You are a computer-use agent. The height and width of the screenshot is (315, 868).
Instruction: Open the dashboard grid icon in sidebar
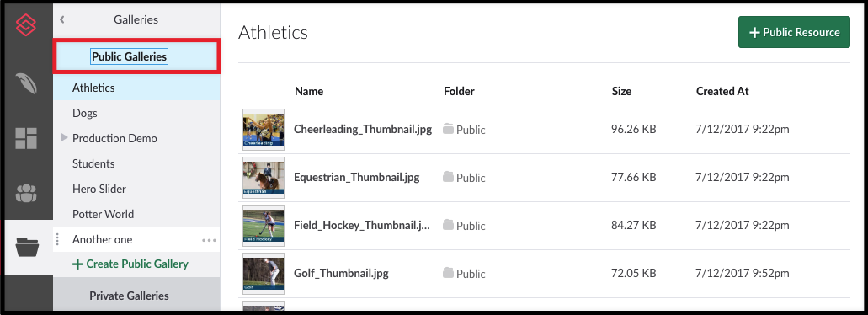tap(26, 138)
